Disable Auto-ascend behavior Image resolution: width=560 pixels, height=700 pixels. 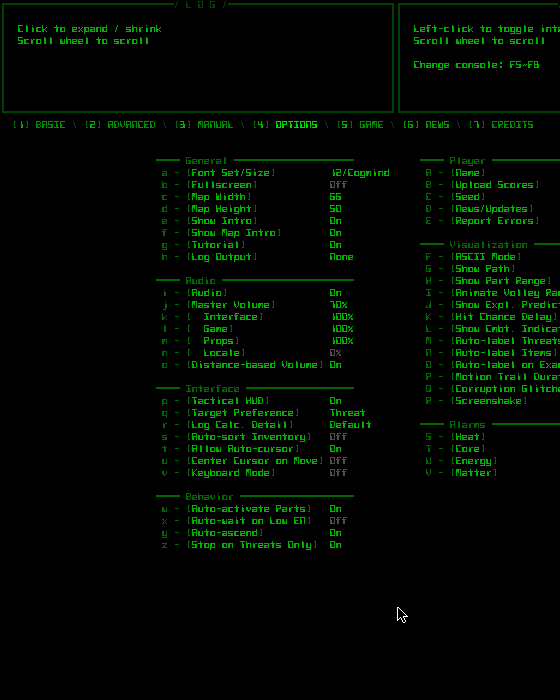click(251, 533)
